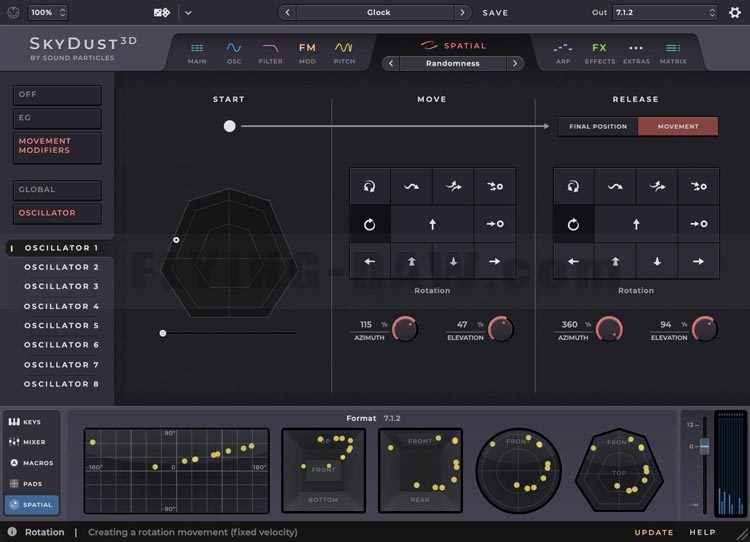The width and height of the screenshot is (750, 542).
Task: Open the zoom 100% selector
Action: (x=48, y=12)
